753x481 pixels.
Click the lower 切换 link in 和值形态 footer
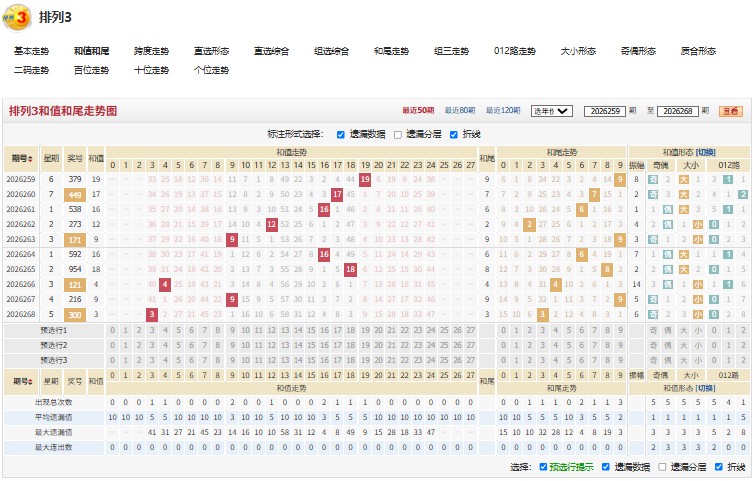(x=706, y=388)
